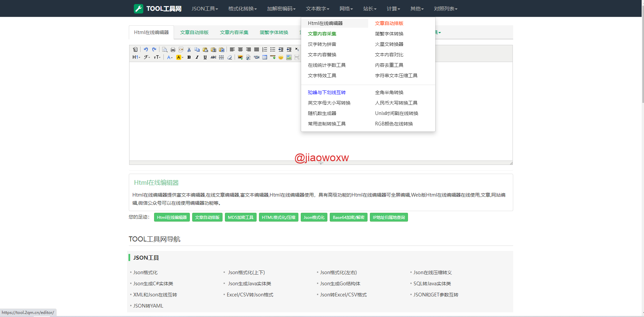Expand the 加解密编码 navigation menu
This screenshot has width=644, height=317.
(x=281, y=8)
